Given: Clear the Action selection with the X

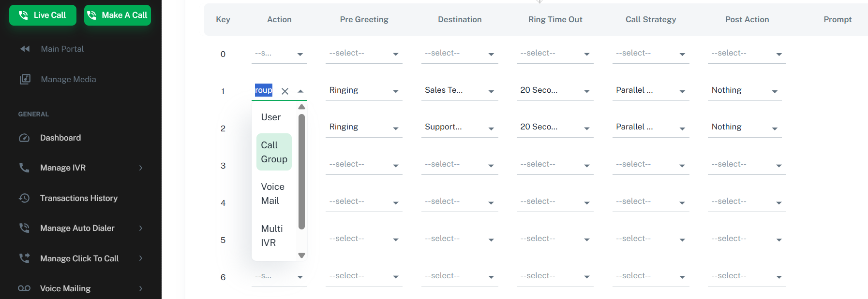Looking at the screenshot, I should tap(285, 91).
